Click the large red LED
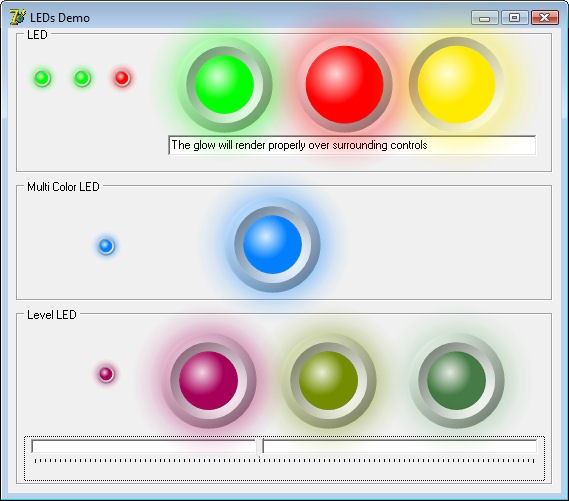Image resolution: width=569 pixels, height=501 pixels. pyautogui.click(x=345, y=85)
